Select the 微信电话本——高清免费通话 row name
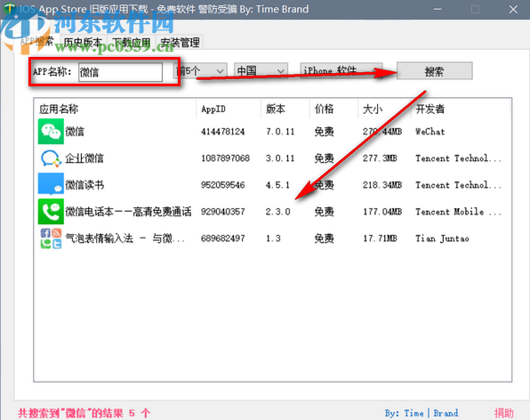 [128, 212]
